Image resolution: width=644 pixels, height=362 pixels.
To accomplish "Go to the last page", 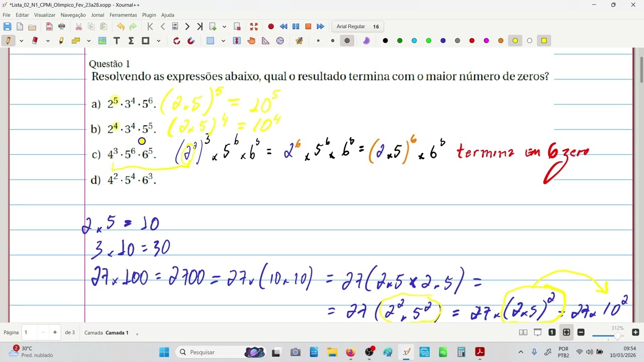I will pyautogui.click(x=200, y=27).
